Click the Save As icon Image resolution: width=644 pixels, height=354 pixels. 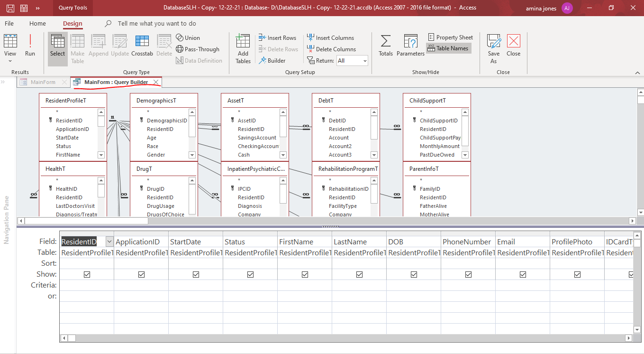pyautogui.click(x=493, y=42)
